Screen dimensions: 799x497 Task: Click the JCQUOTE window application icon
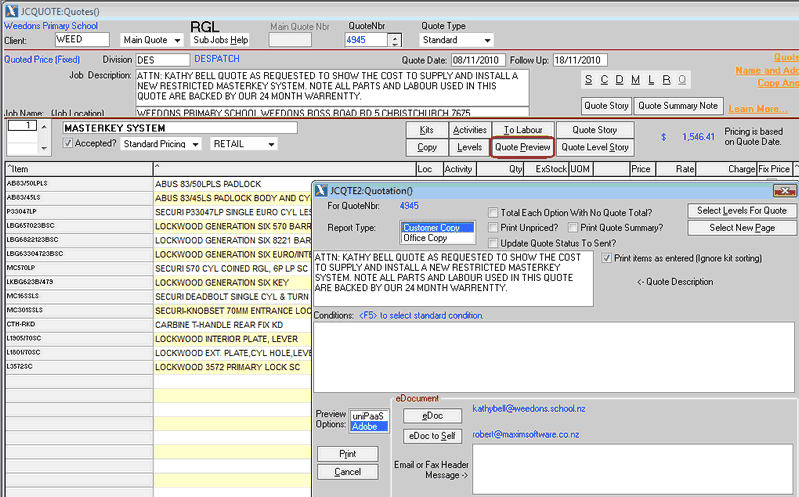pyautogui.click(x=11, y=11)
